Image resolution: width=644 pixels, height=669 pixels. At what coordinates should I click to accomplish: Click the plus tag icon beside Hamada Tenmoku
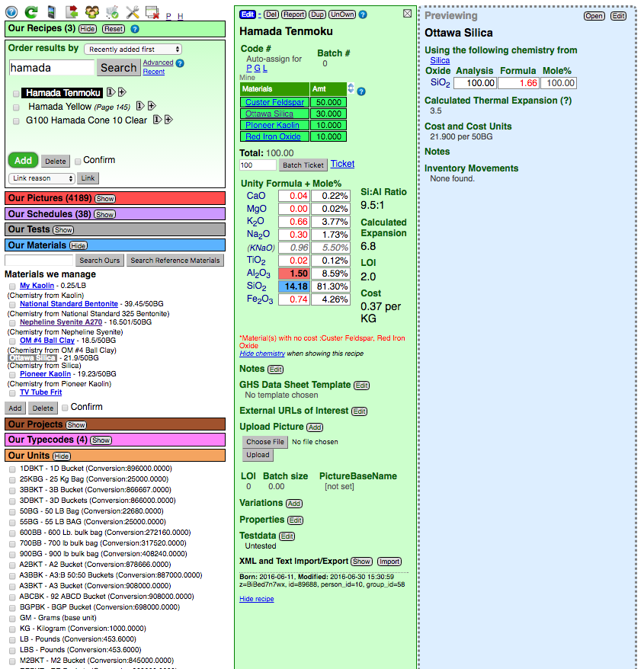[122, 92]
